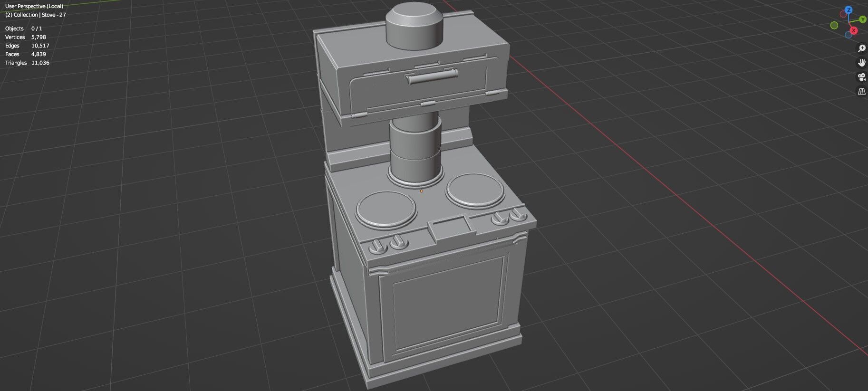Click the orange object origin dot
The image size is (868, 391).
[x=421, y=191]
